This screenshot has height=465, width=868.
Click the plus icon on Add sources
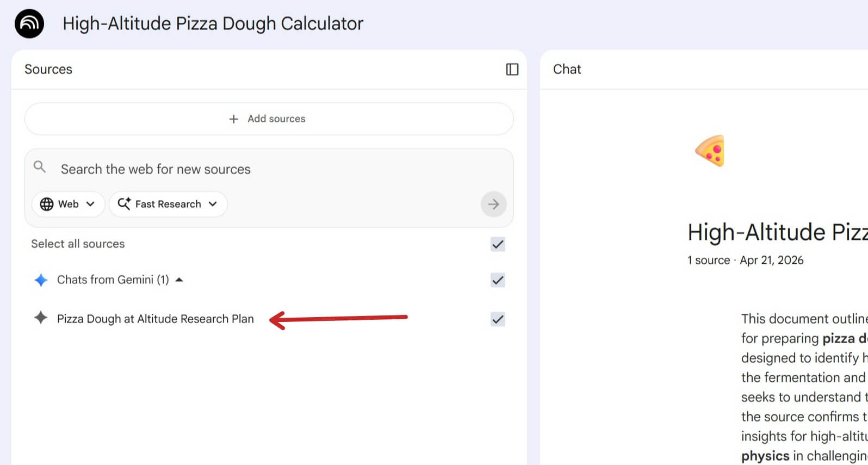tap(234, 119)
